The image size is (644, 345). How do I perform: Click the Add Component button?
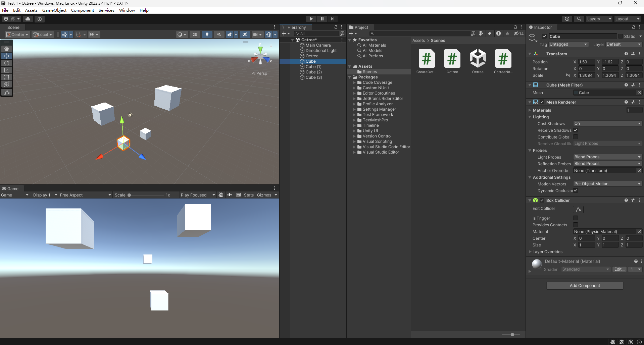(x=585, y=286)
